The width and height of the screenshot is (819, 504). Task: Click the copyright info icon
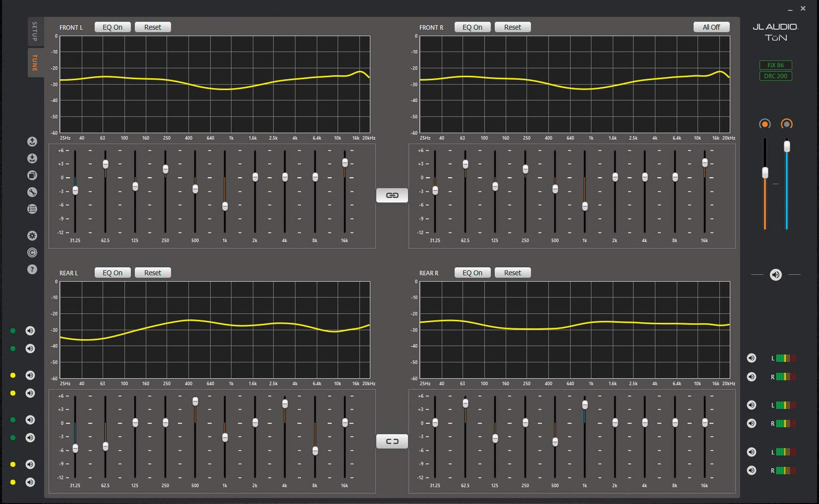(32, 253)
